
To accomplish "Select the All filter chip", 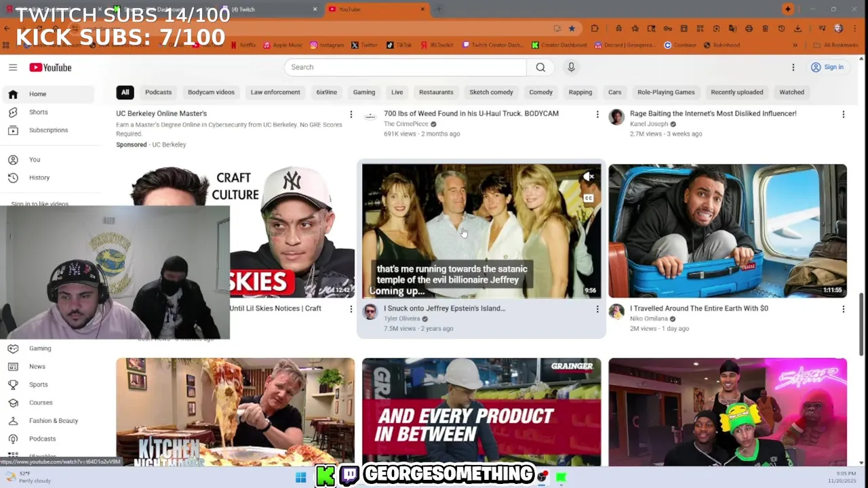I will point(125,92).
